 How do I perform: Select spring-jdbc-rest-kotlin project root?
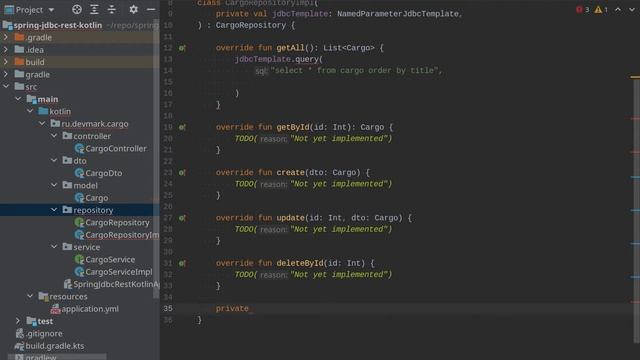click(x=58, y=25)
